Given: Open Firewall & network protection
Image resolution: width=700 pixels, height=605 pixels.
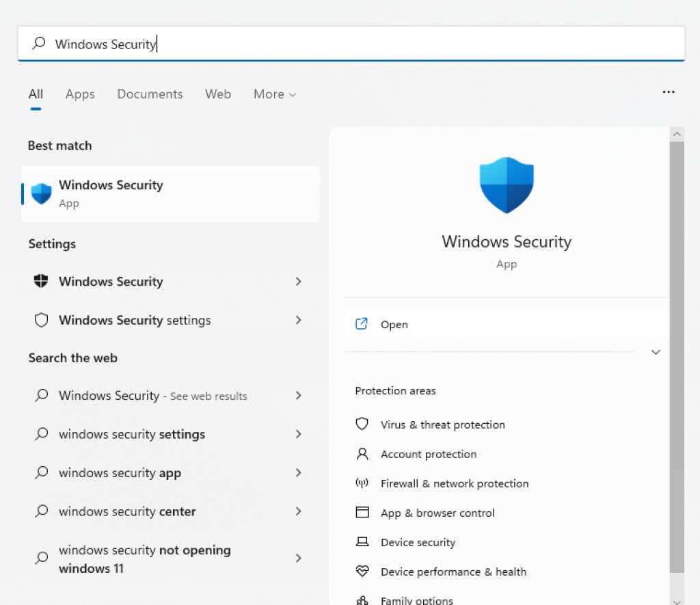Looking at the screenshot, I should [x=455, y=483].
